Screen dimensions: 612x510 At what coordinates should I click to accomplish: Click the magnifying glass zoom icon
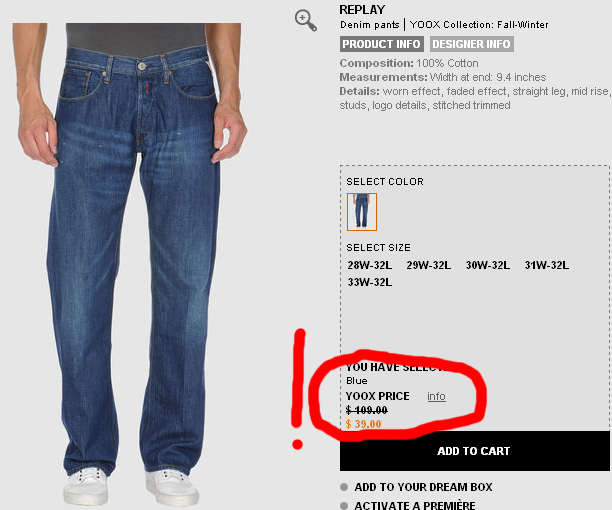coord(306,21)
